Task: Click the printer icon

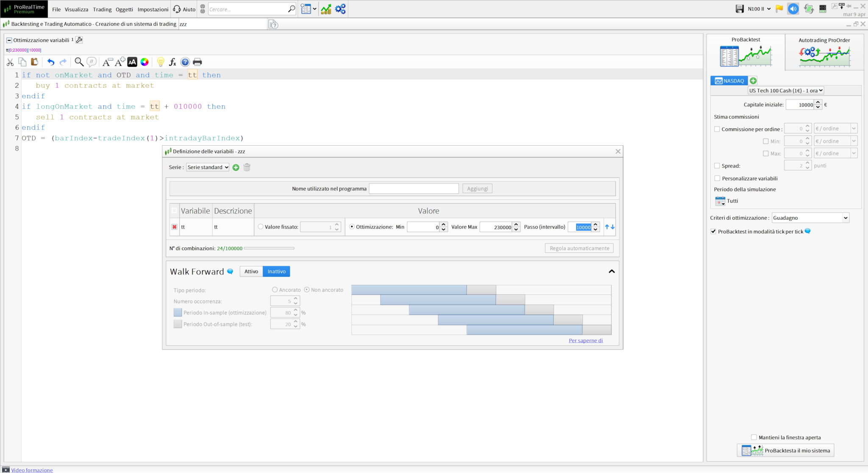Action: click(197, 62)
